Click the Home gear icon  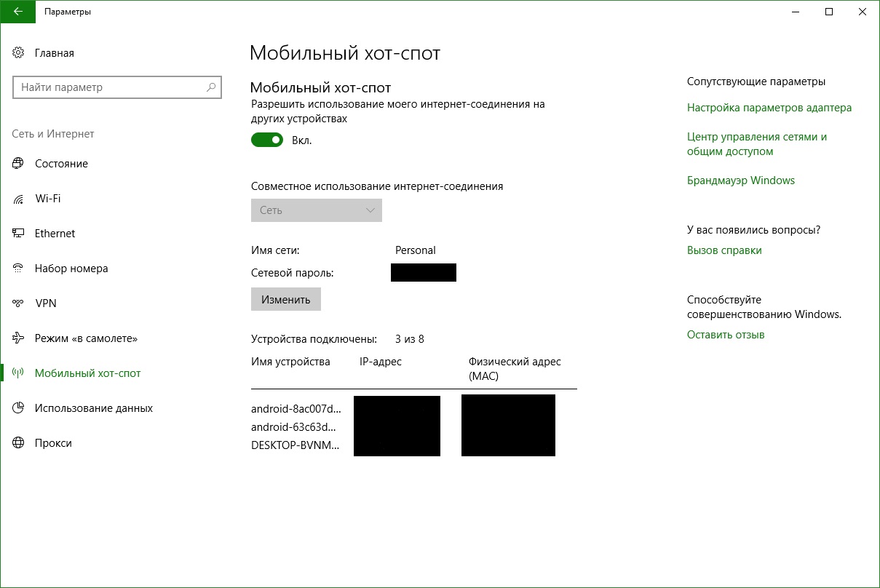tap(19, 53)
